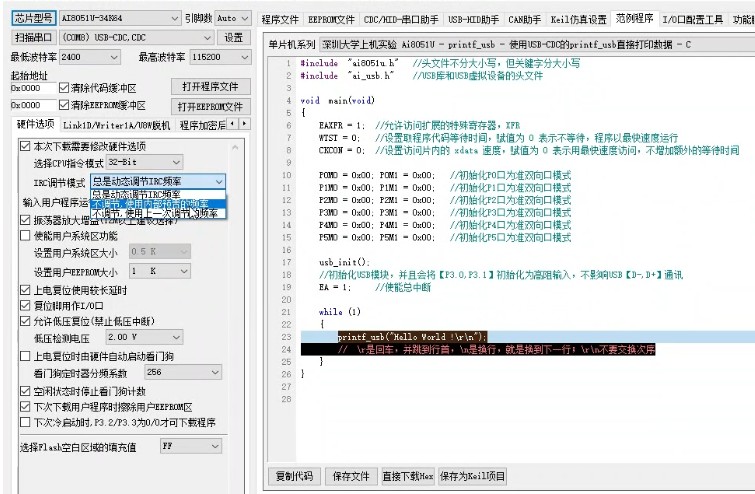Image resolution: width=755 pixels, height=494 pixels.
Task: Toggle 允许低压复位(禁止低压中断) checkbox
Action: point(25,321)
